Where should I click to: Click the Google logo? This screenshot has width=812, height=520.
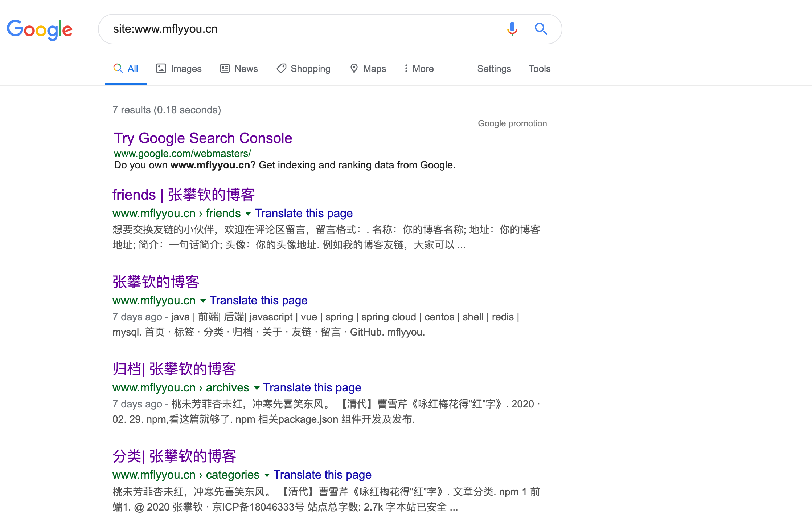click(40, 29)
